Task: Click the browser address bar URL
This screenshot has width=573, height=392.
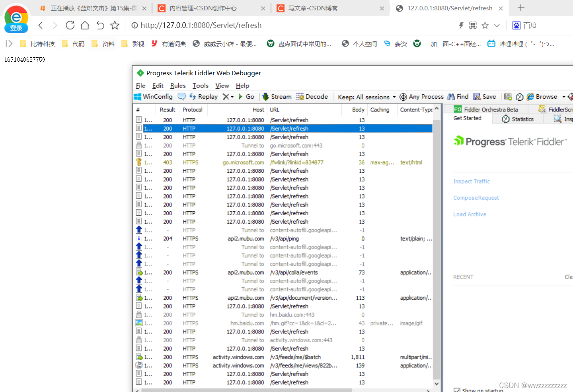Action: tap(201, 25)
